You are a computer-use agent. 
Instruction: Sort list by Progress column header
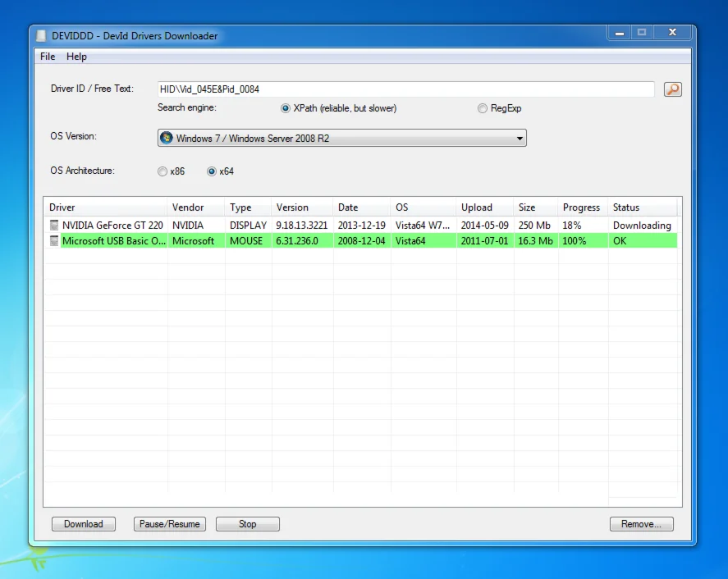click(581, 207)
